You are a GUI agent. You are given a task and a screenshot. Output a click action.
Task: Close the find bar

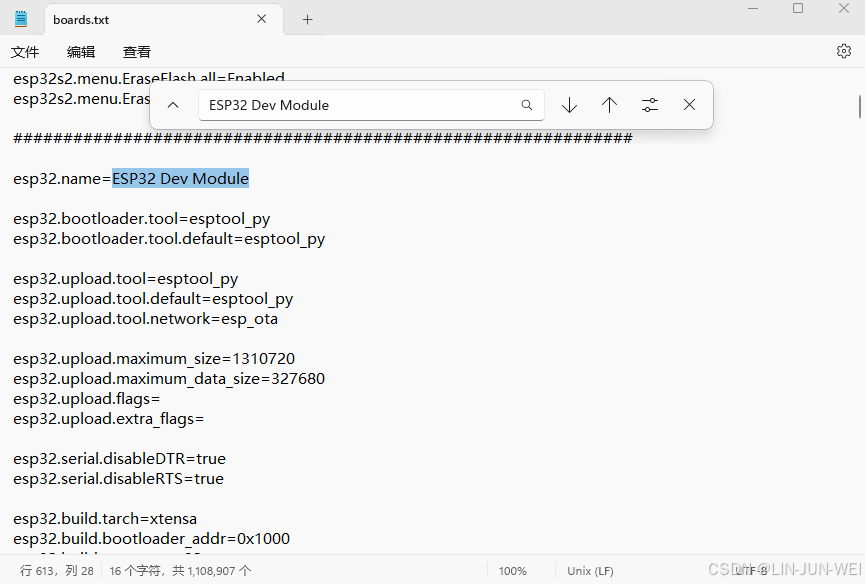tap(689, 105)
